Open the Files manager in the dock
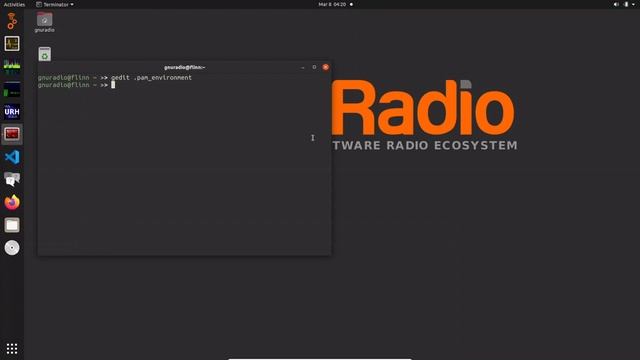This screenshot has width=640, height=360. (x=12, y=225)
